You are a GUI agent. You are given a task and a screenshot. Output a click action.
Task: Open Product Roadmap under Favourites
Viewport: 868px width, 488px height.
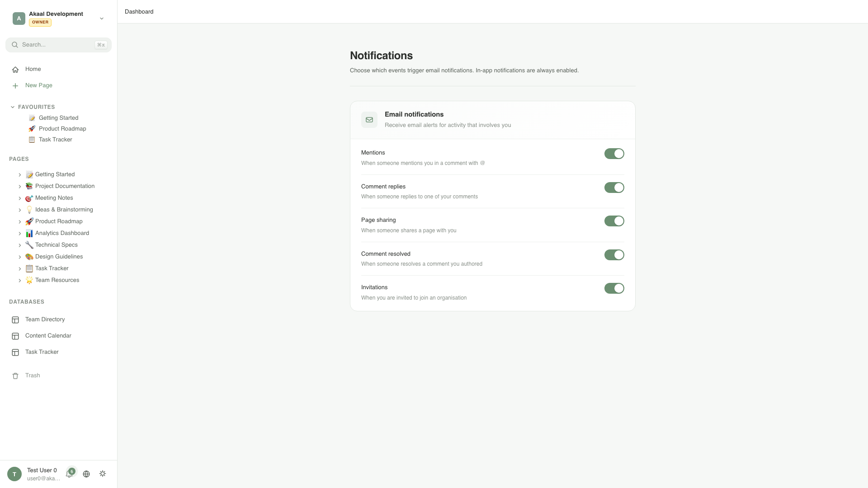pos(62,129)
